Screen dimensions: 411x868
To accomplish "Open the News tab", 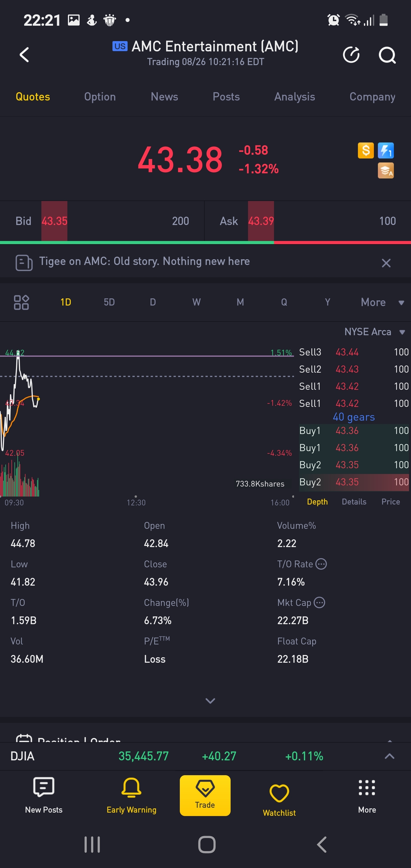I will coord(164,97).
